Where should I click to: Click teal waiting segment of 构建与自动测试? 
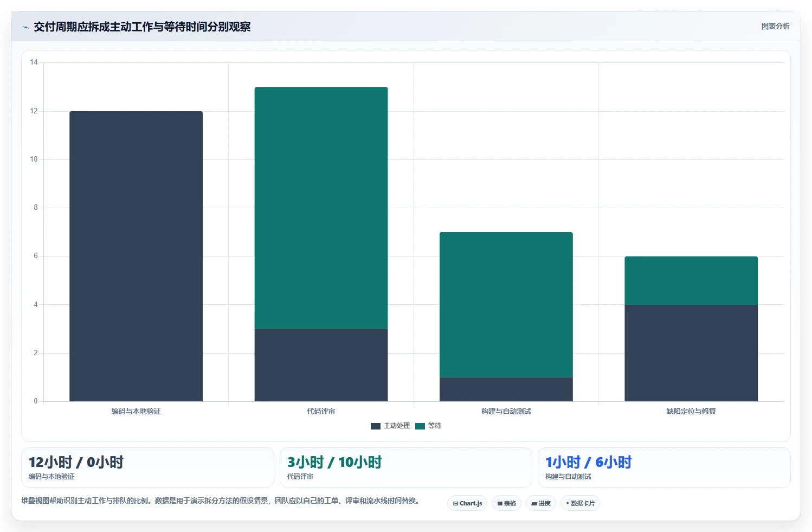coord(506,305)
